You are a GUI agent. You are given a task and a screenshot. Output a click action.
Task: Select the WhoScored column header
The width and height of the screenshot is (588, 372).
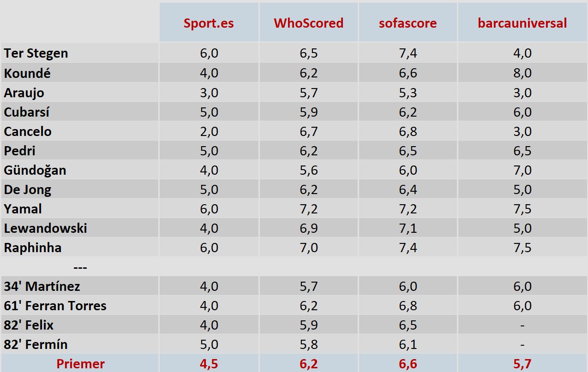[308, 24]
